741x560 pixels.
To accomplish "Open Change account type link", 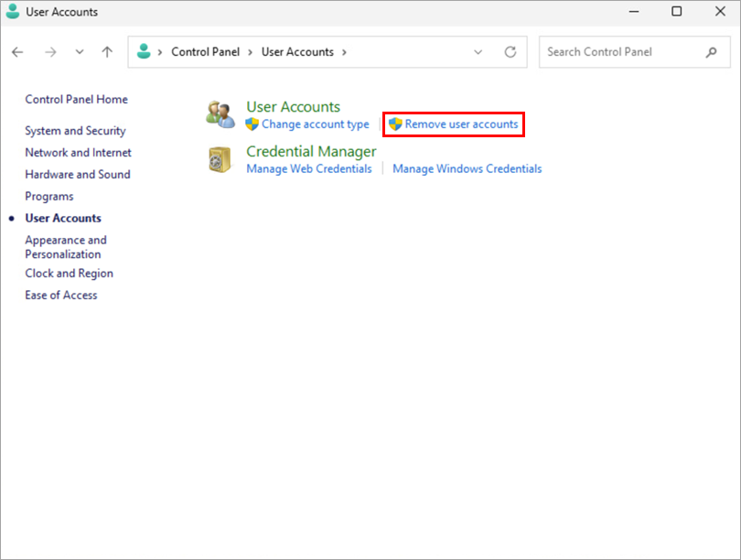I will [x=315, y=124].
